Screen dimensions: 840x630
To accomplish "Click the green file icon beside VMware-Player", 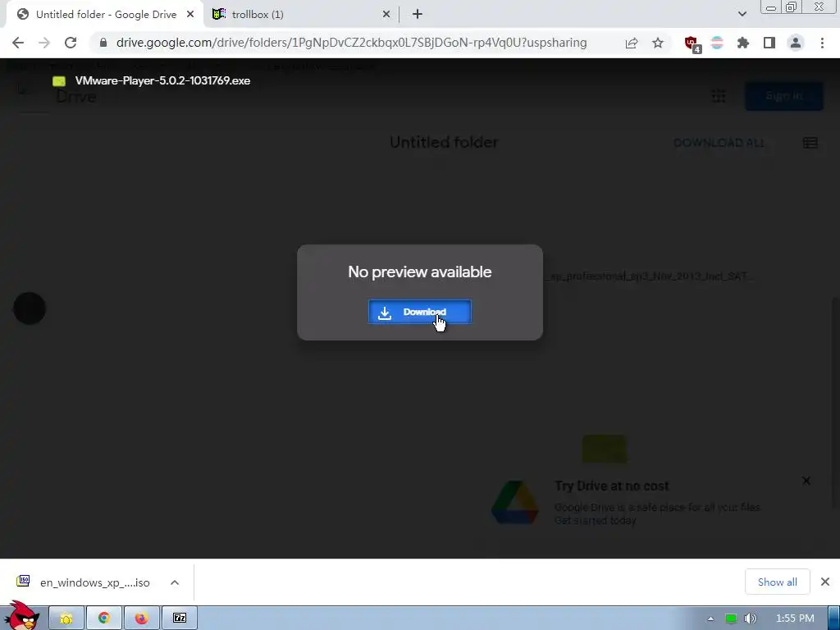I will pos(59,81).
